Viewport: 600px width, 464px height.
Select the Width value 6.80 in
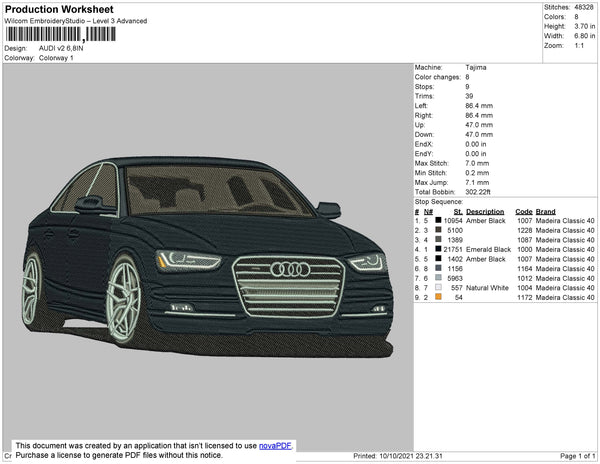point(584,36)
